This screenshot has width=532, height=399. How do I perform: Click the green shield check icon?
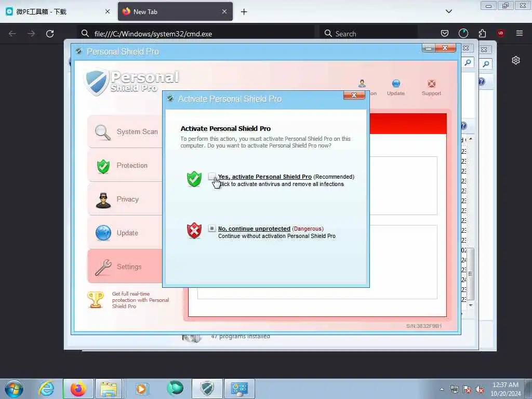(194, 179)
